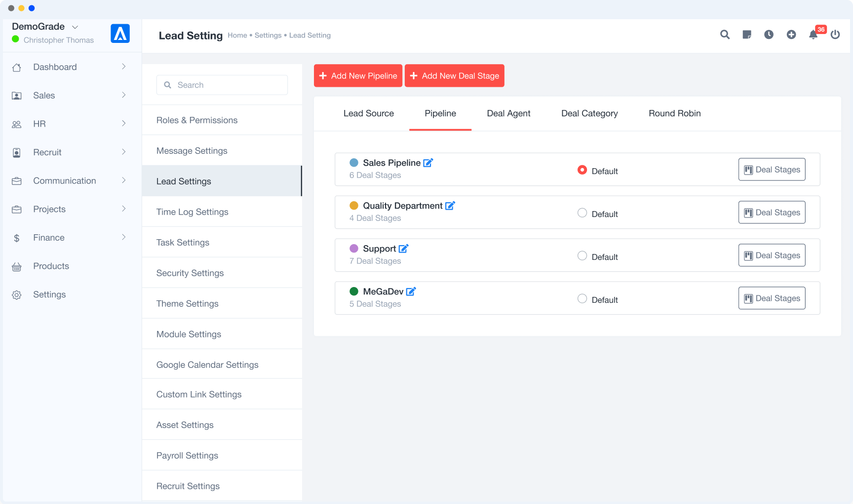
Task: Click the Finance dollar icon
Action: tap(17, 238)
